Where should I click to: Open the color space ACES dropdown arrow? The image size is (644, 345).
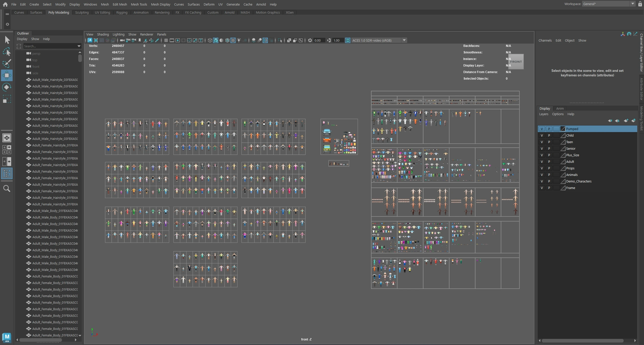[x=404, y=40]
